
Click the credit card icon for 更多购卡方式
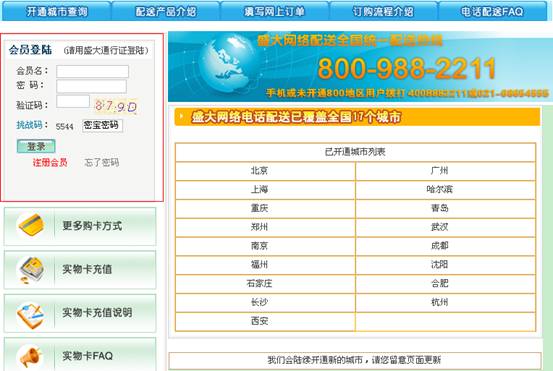(31, 225)
